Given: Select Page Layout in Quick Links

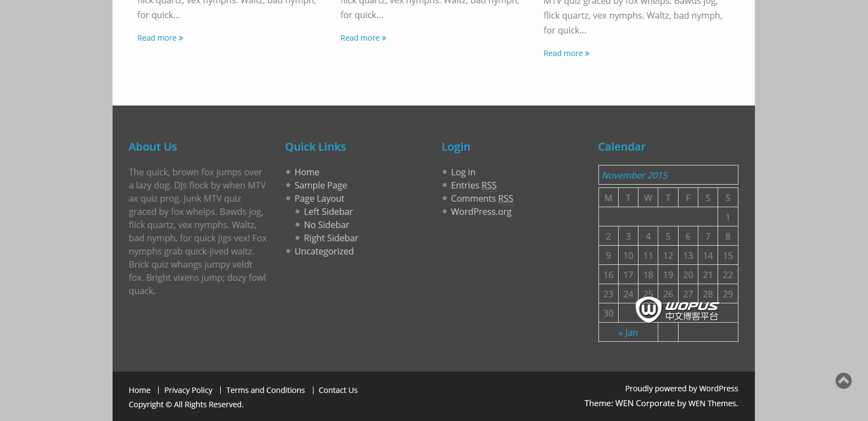Looking at the screenshot, I should 319,198.
